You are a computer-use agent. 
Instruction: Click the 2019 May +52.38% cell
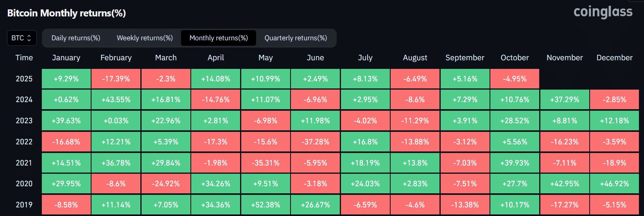[265, 205]
